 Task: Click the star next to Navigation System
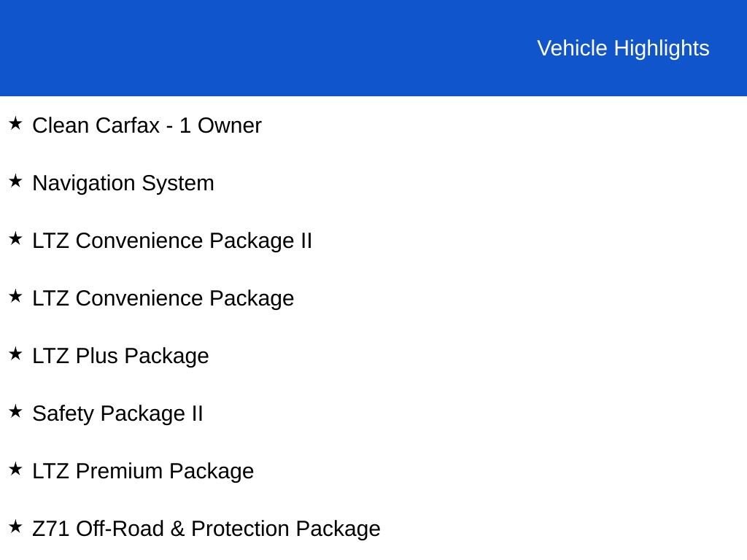tap(15, 181)
